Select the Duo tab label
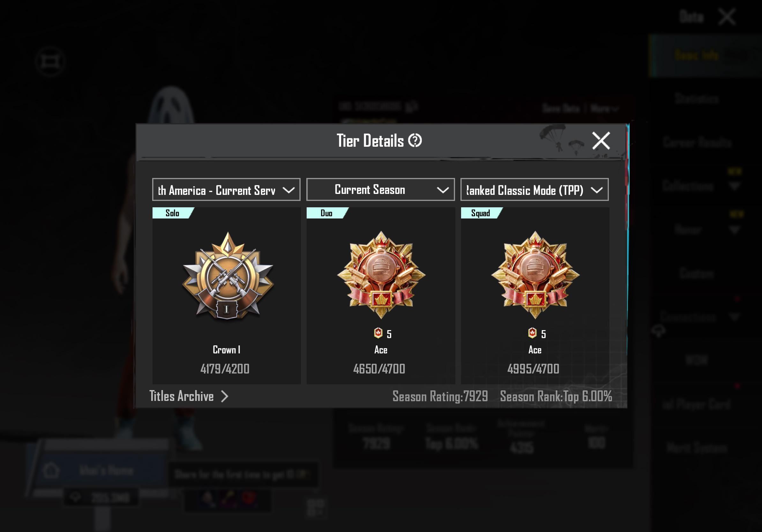 [326, 213]
